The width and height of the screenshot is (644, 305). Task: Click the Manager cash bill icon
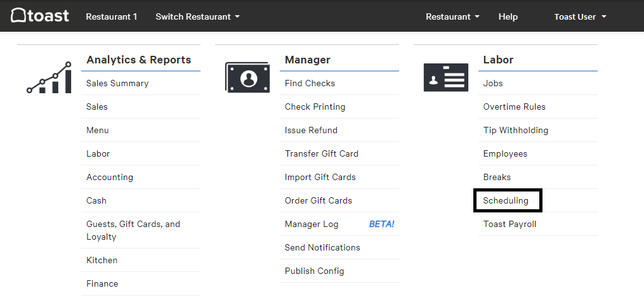(x=247, y=77)
